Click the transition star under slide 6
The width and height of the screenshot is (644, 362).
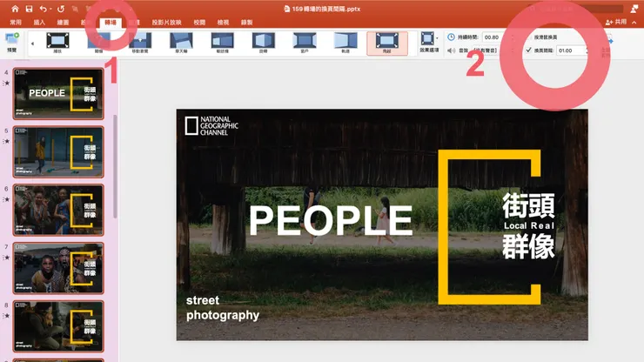[x=6, y=199]
